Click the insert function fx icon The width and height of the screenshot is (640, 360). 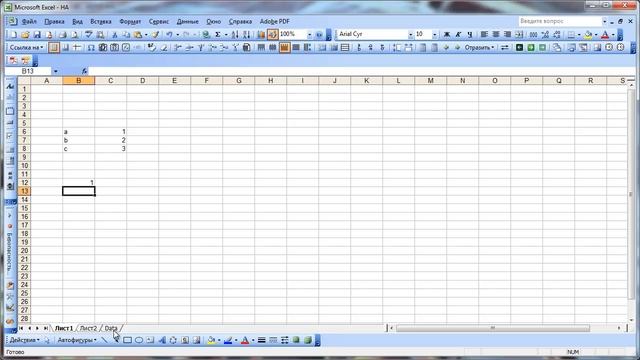click(84, 71)
